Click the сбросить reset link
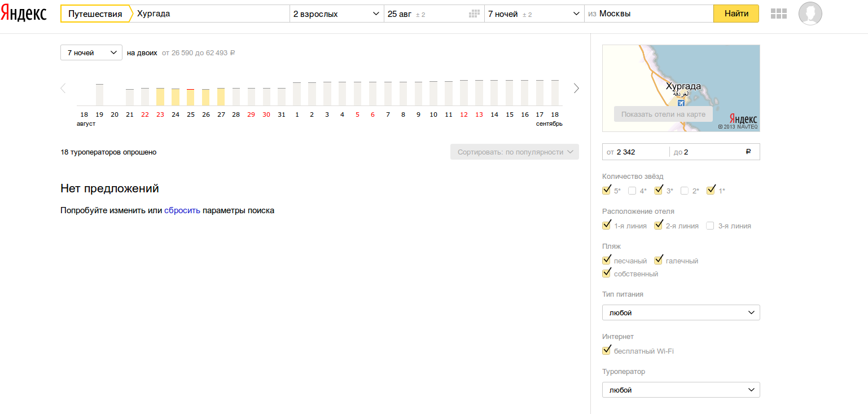 click(182, 210)
